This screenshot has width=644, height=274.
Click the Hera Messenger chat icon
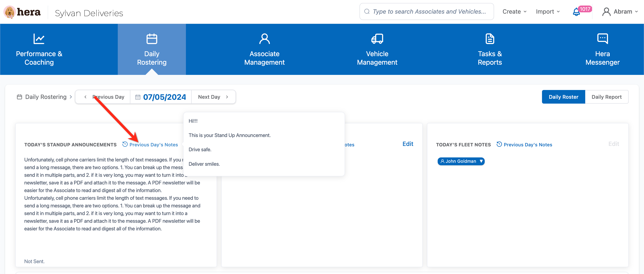click(x=602, y=39)
